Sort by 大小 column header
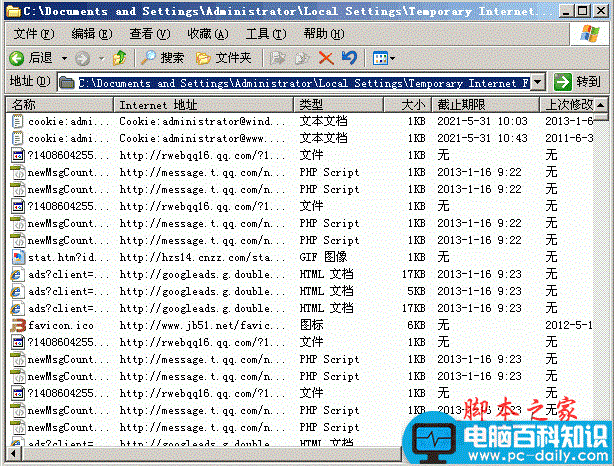The width and height of the screenshot is (614, 466). 408,105
